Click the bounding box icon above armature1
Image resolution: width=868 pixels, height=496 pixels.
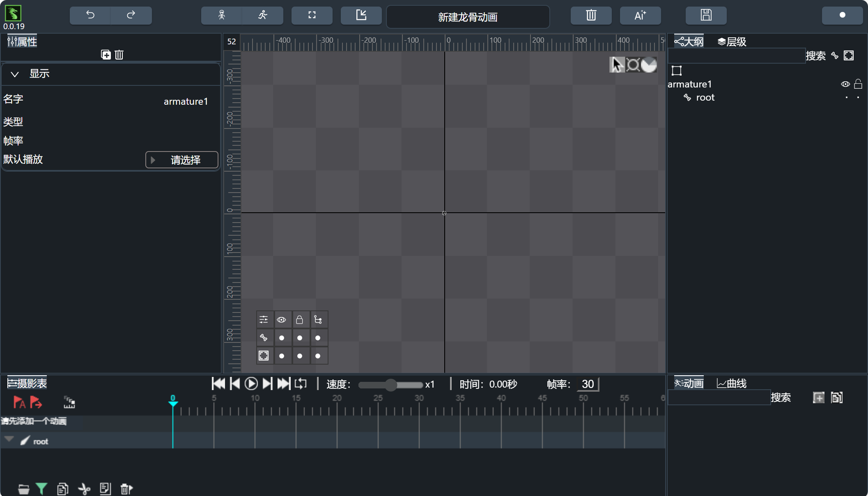point(676,71)
